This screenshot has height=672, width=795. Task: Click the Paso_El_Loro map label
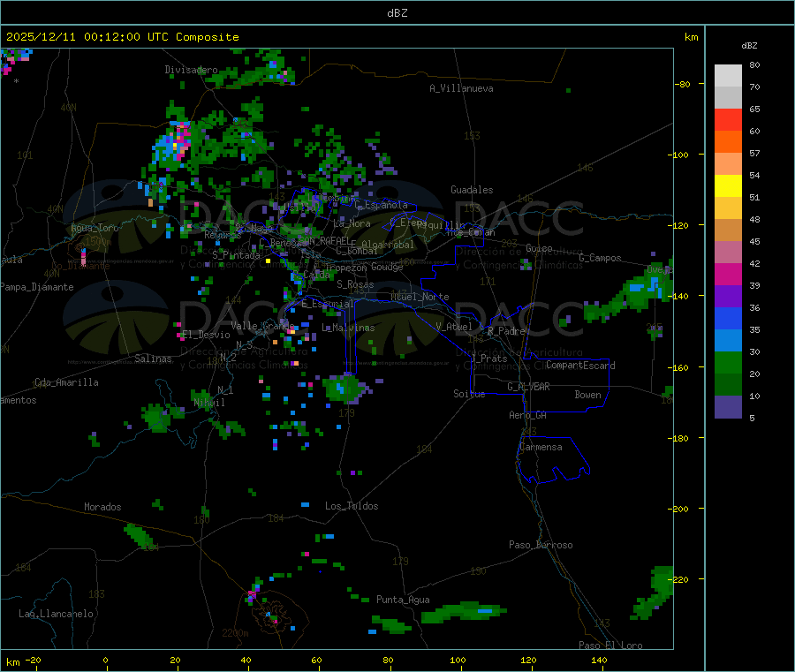coord(610,646)
